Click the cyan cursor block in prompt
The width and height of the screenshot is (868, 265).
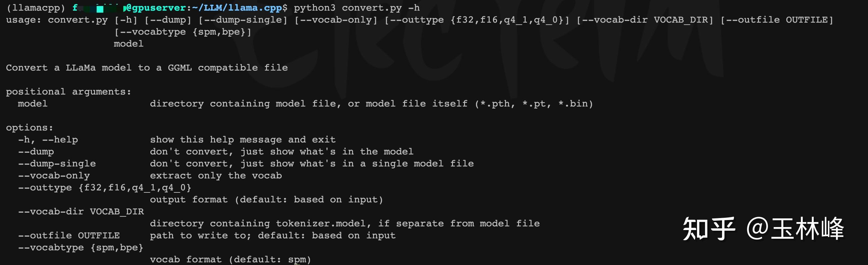pos(100,9)
